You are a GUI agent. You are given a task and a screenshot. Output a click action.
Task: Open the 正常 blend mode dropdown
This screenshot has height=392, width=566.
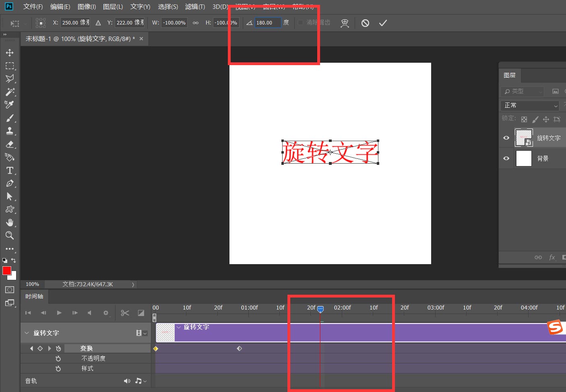pos(530,105)
